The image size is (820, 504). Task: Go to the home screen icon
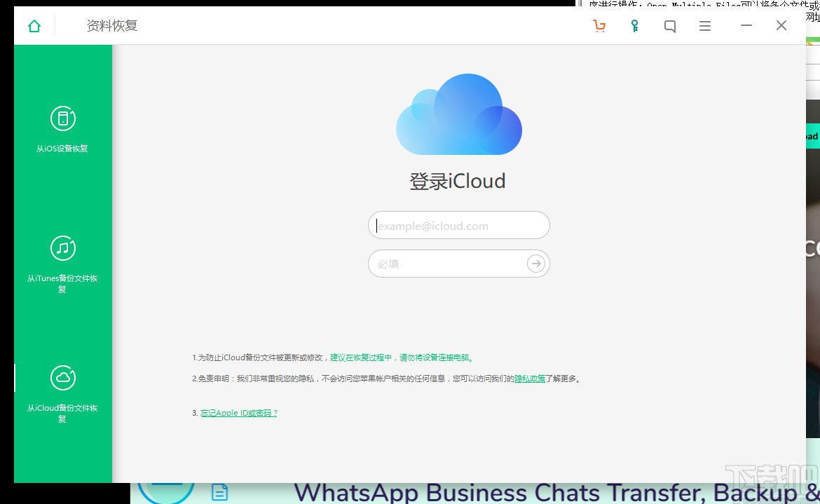[34, 26]
